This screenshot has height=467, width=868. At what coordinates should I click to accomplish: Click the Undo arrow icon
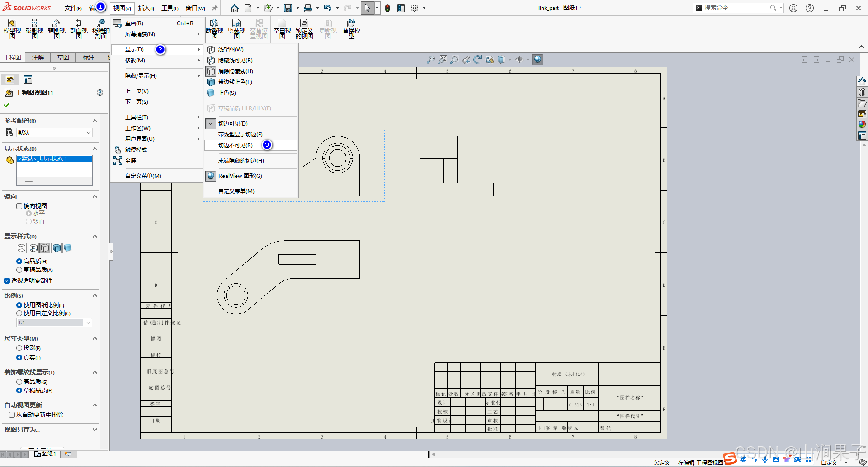(328, 8)
